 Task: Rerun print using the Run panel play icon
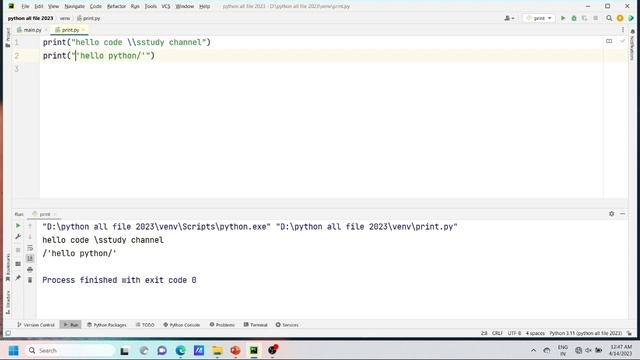tap(18, 226)
